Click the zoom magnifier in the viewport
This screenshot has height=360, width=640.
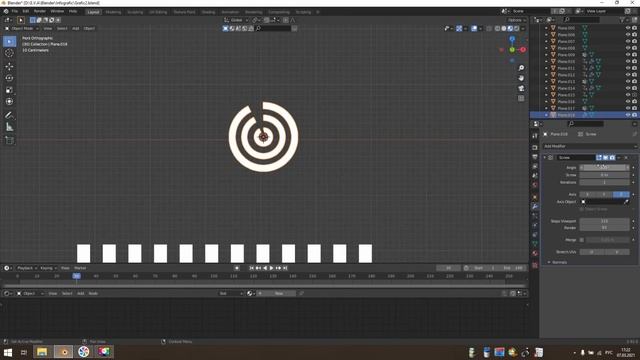pos(521,68)
